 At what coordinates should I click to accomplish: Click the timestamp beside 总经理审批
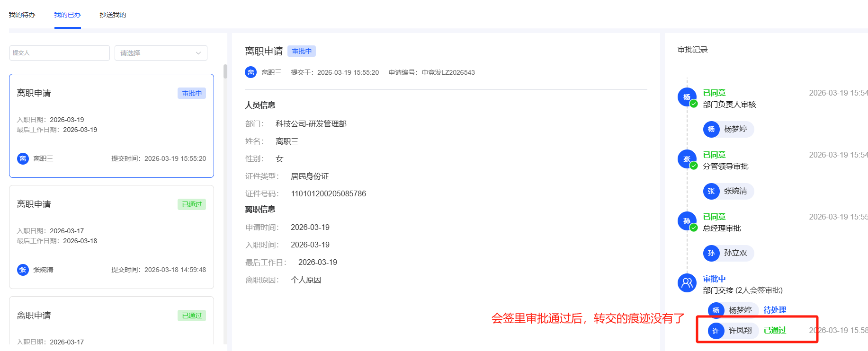click(838, 217)
